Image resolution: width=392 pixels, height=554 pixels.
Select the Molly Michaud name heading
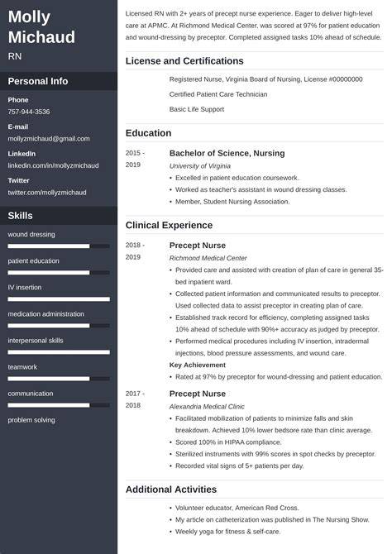coord(41,26)
